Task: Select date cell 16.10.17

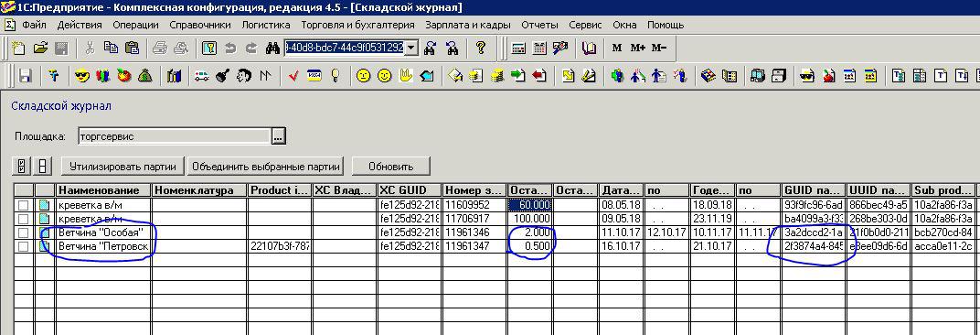Action: click(621, 246)
